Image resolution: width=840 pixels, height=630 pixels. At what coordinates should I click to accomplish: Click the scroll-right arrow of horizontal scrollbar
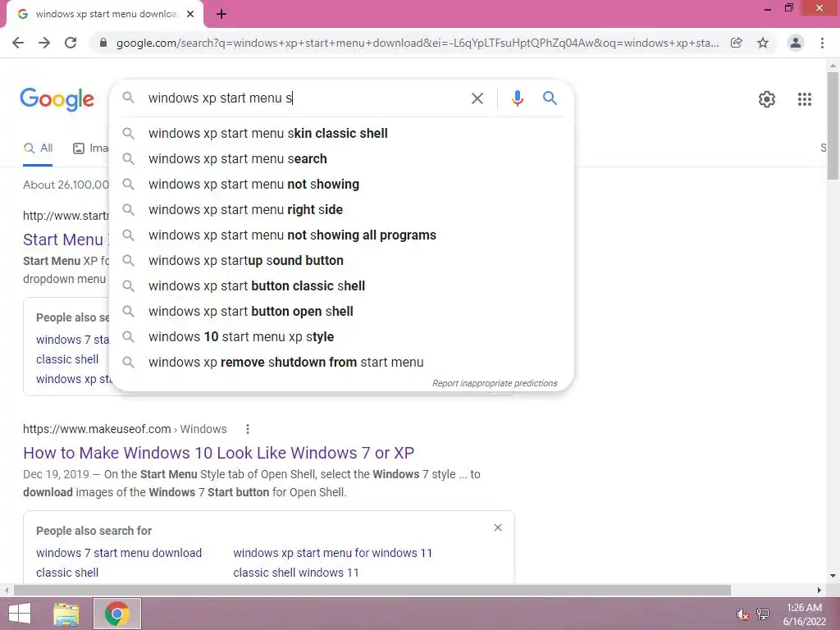[x=819, y=591]
